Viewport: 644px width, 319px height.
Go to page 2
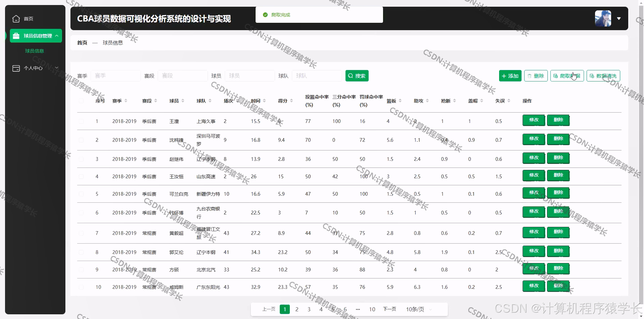[297, 309]
